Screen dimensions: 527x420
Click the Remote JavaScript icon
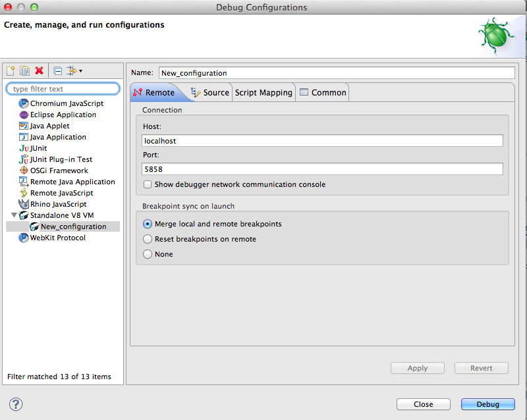coord(24,193)
